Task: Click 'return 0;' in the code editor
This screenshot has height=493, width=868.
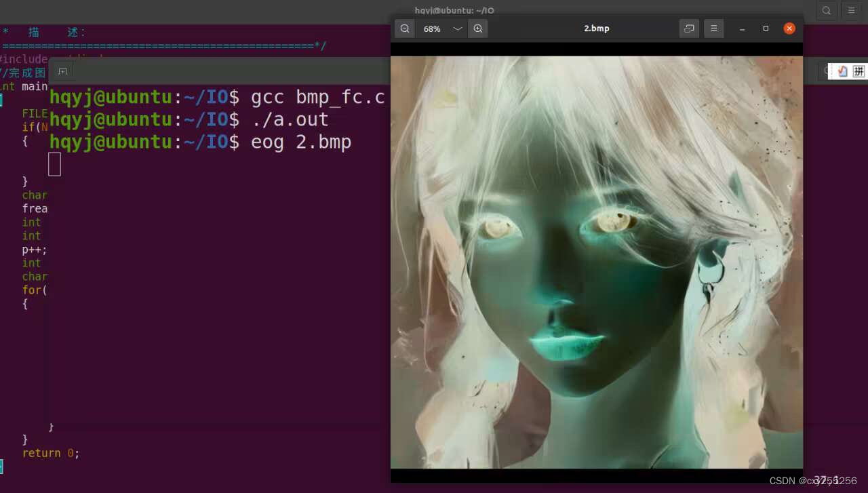Action: click(51, 453)
